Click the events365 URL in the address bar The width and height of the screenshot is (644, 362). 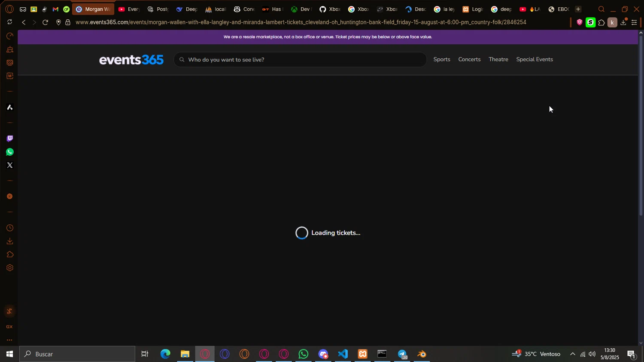point(301,22)
